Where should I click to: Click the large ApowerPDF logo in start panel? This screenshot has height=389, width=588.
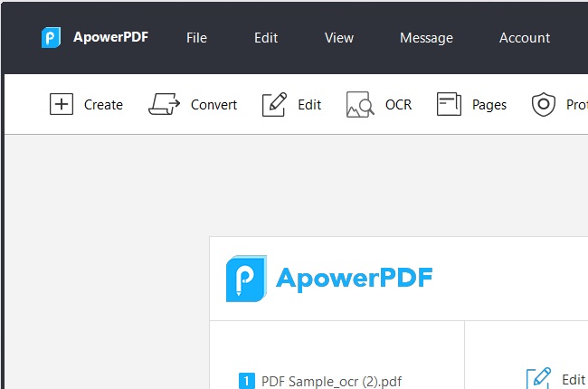tap(329, 279)
